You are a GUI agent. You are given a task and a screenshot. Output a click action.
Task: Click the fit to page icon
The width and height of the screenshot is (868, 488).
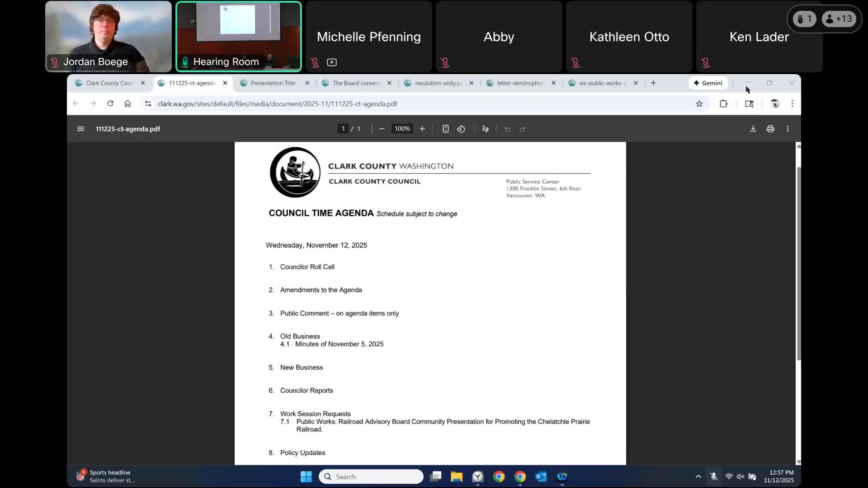[445, 129]
